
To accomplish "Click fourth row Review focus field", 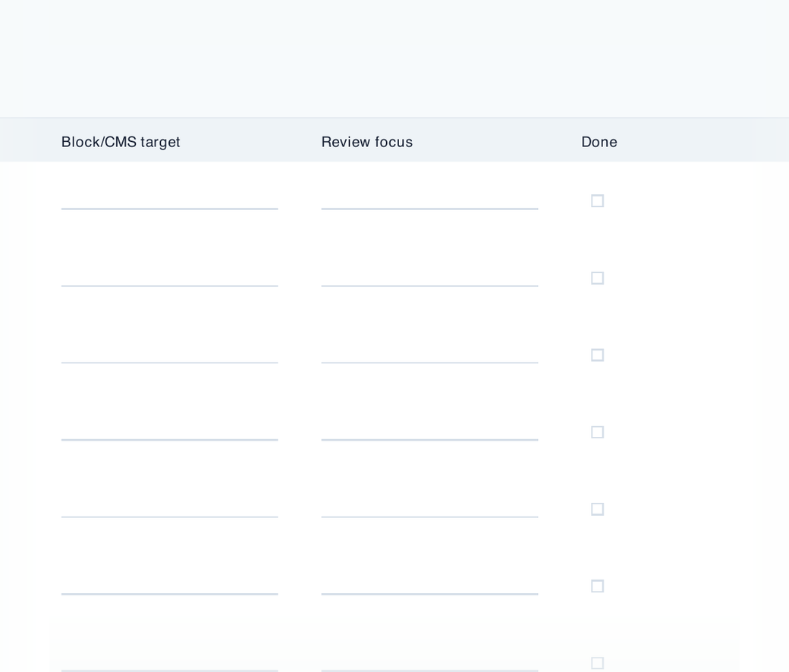I will click(429, 432).
